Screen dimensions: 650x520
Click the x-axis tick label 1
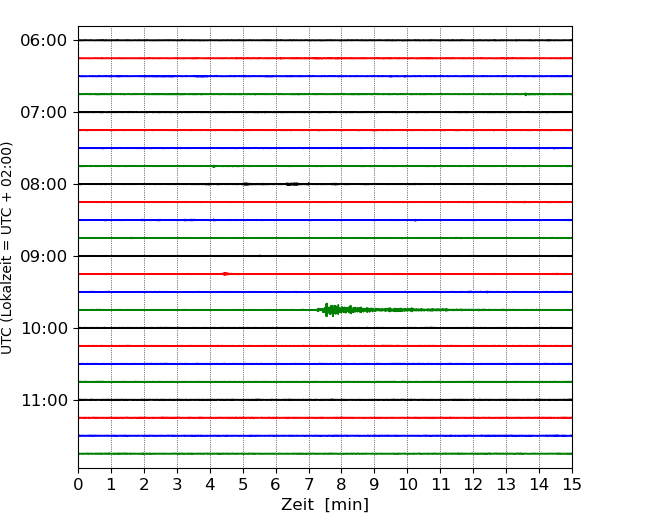pyautogui.click(x=111, y=484)
